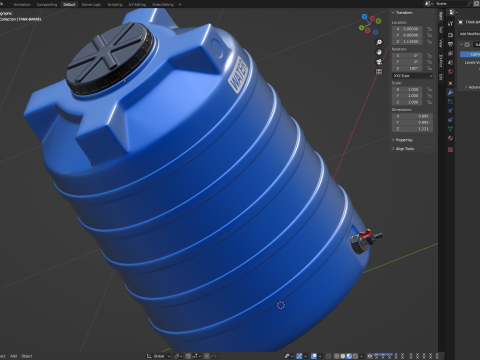
Task: Open the Add Modifier dropdown
Action: (x=469, y=34)
